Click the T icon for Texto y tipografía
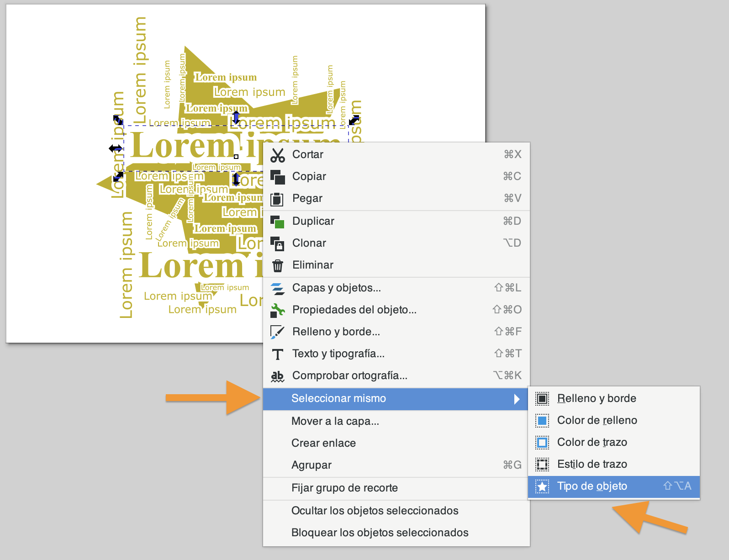This screenshot has width=729, height=560. point(277,354)
